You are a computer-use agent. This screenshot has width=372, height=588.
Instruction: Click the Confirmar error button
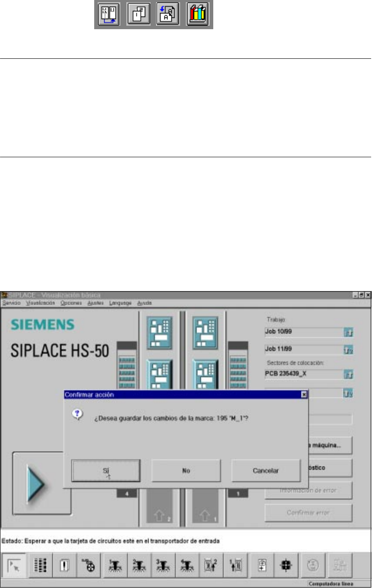point(308,513)
